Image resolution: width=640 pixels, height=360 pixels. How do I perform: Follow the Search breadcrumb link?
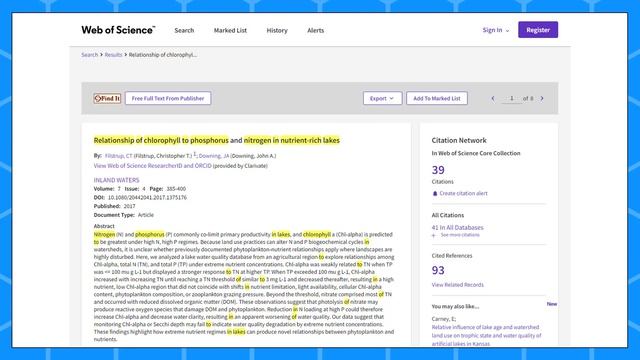89,55
